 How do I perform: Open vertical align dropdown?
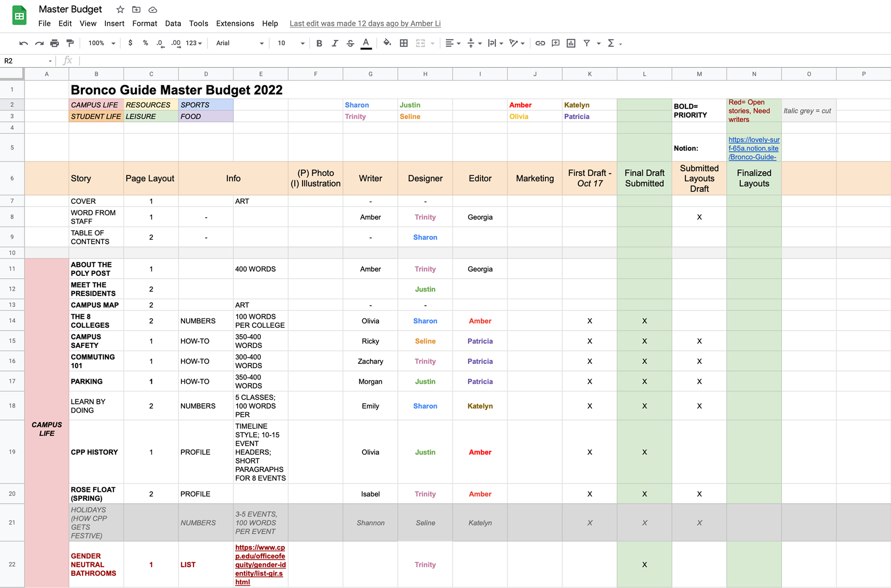pos(474,43)
